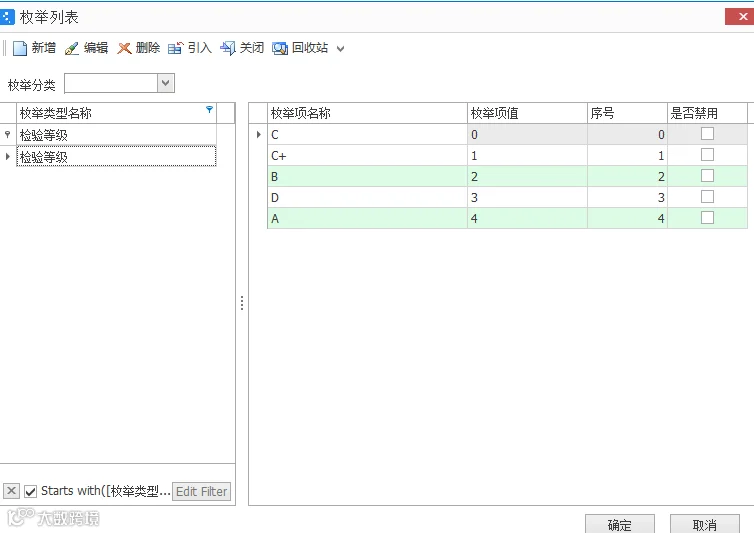Select the 检验等级 data row

117,156
